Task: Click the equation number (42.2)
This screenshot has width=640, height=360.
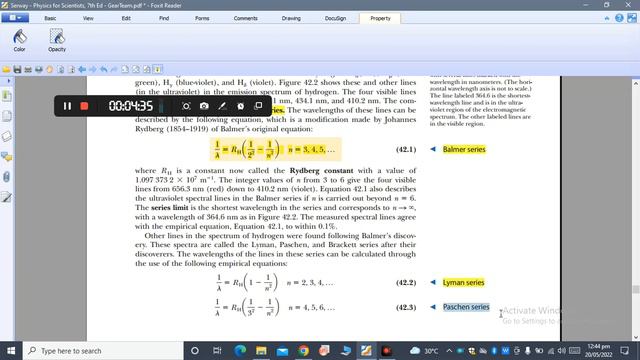Action: point(406,282)
